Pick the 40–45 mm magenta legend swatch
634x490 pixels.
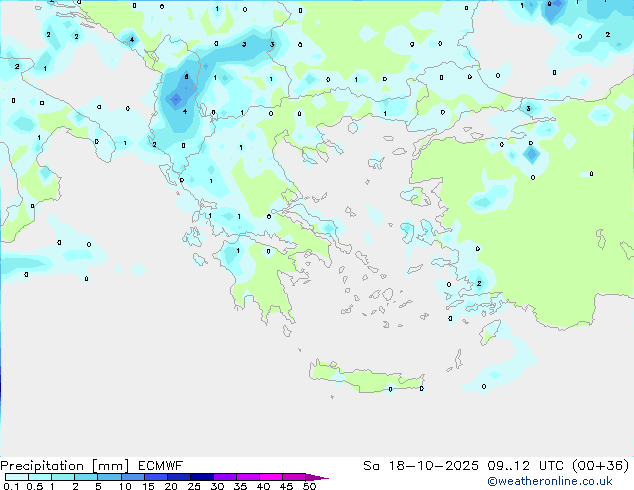(271, 477)
